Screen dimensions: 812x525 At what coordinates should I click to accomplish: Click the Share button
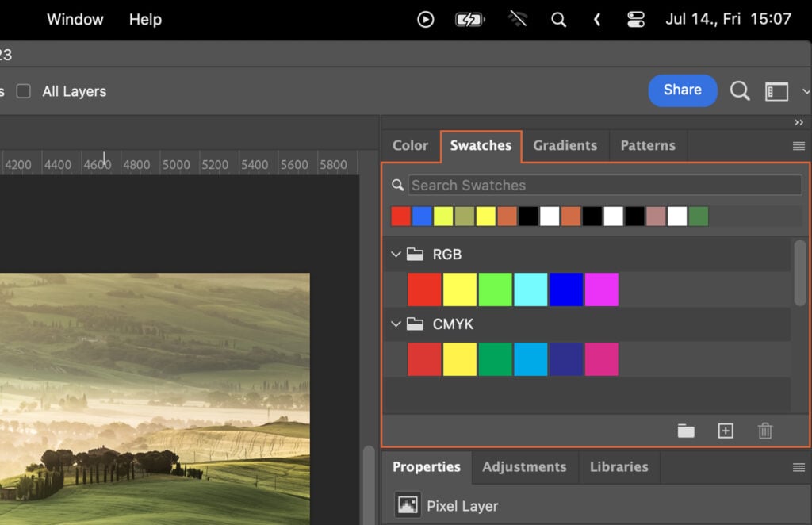point(682,90)
